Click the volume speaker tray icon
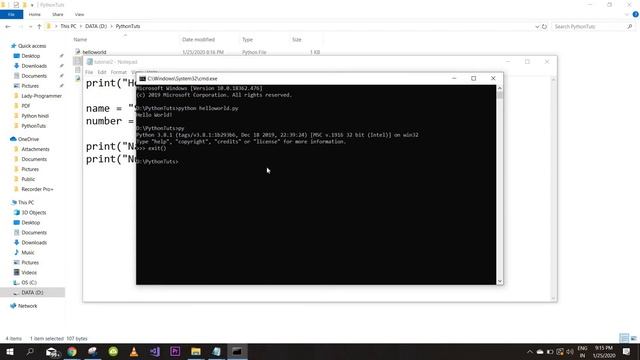Screen dimensions: 640x360 (570, 351)
